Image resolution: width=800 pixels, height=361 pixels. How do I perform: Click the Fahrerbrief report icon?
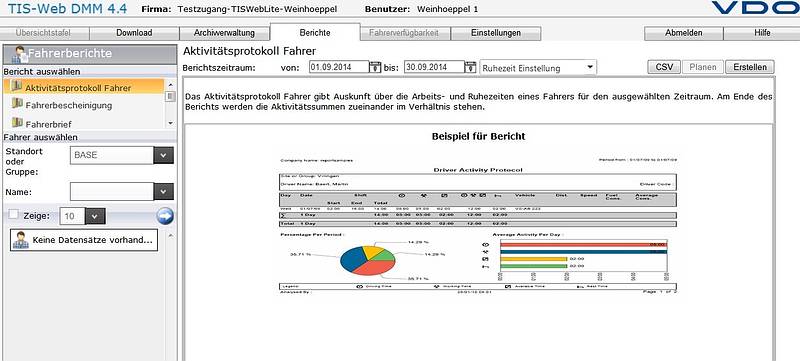click(17, 122)
